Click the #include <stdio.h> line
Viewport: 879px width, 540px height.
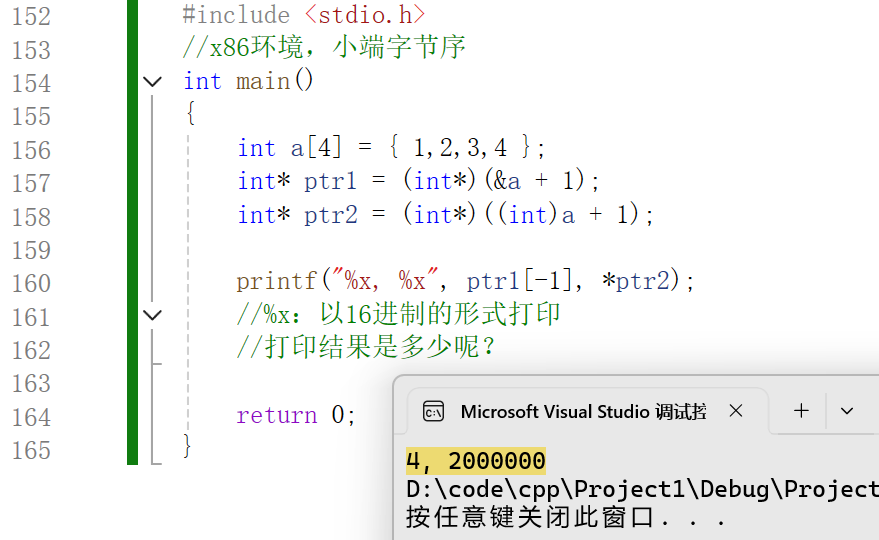point(304,15)
